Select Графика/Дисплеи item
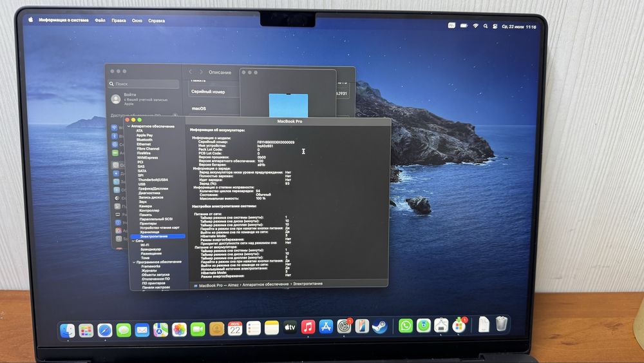This screenshot has width=644, height=363. click(153, 189)
